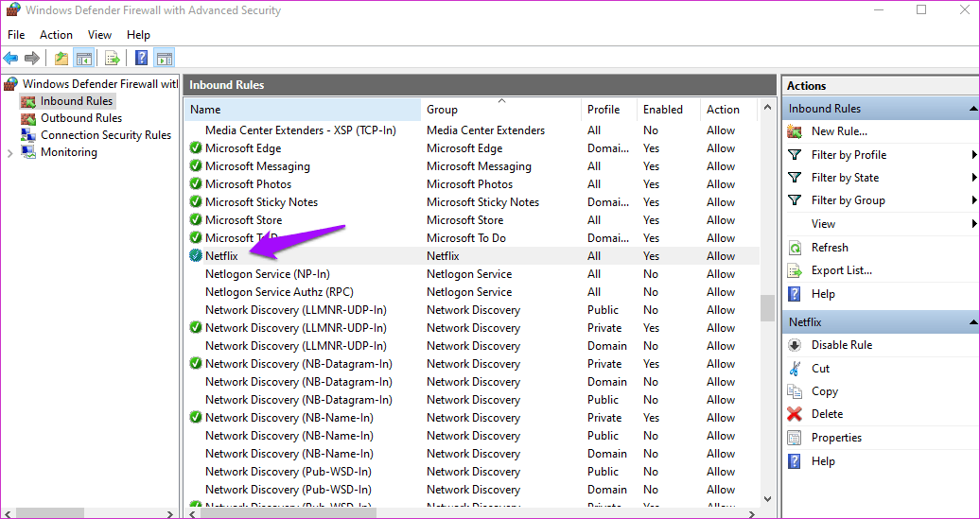Click the red X Delete icon

click(x=795, y=414)
